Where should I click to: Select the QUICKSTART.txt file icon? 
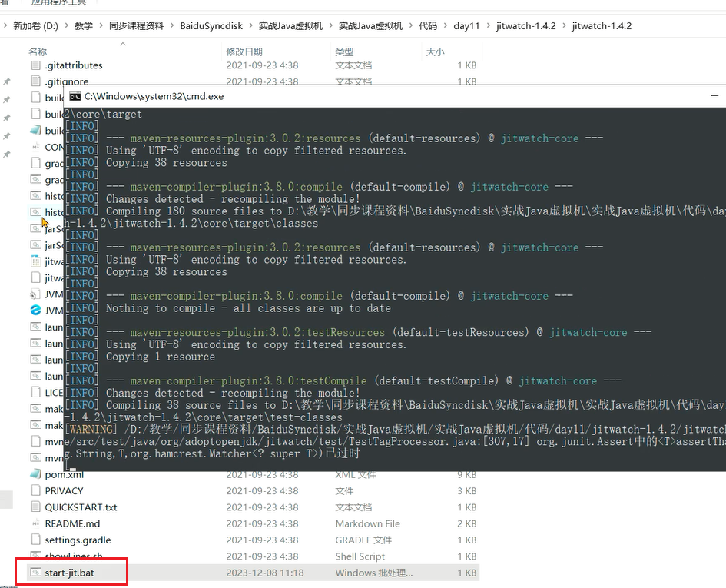pyautogui.click(x=35, y=507)
